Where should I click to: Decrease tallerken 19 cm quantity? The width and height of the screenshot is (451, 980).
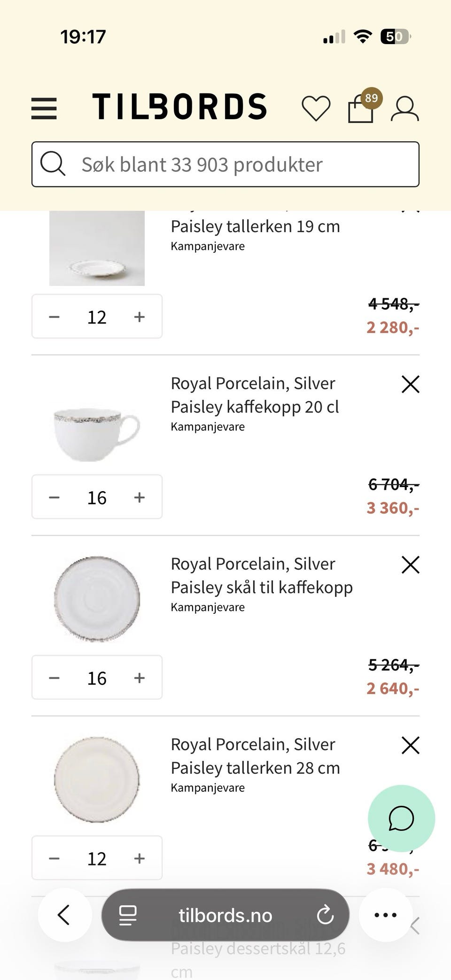(54, 317)
